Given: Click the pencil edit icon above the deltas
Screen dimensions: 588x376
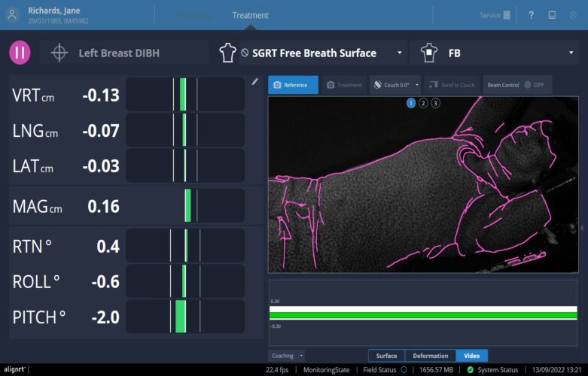Looking at the screenshot, I should click(x=255, y=82).
